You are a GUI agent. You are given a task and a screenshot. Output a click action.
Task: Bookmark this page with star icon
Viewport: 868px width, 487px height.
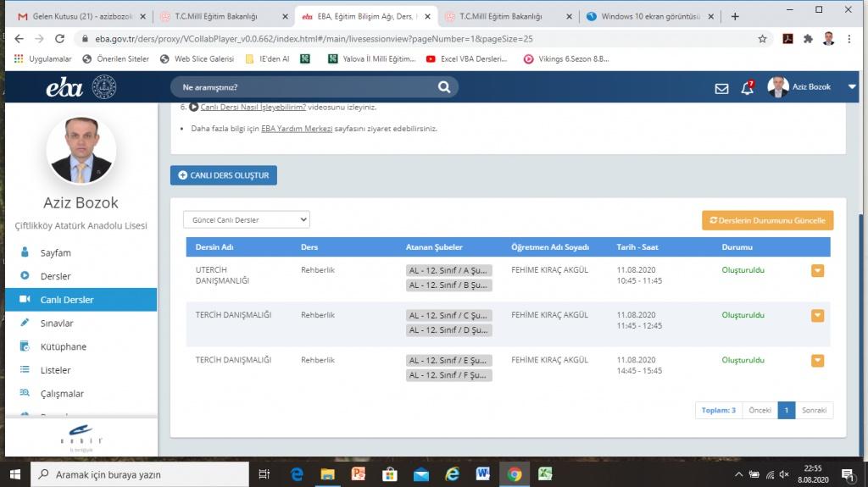[x=763, y=39]
